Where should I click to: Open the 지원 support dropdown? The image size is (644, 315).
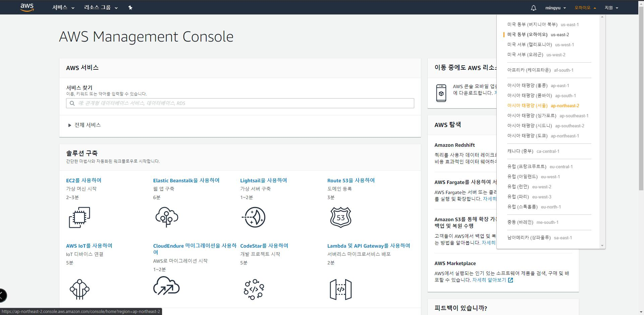click(611, 8)
